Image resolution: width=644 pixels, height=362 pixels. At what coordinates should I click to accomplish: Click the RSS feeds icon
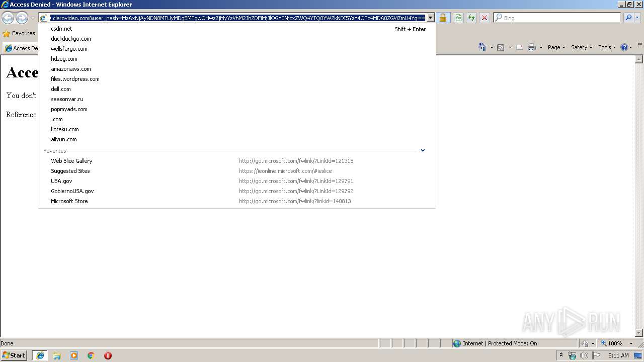pyautogui.click(x=501, y=47)
